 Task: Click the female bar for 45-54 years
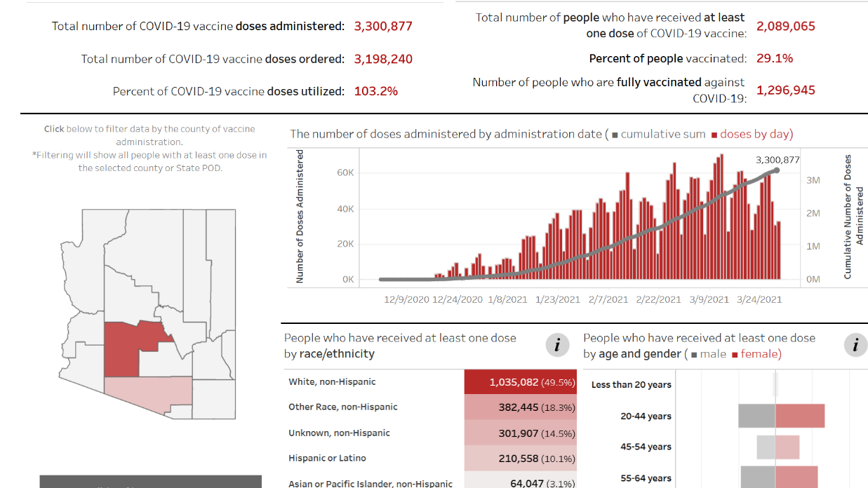click(x=787, y=447)
